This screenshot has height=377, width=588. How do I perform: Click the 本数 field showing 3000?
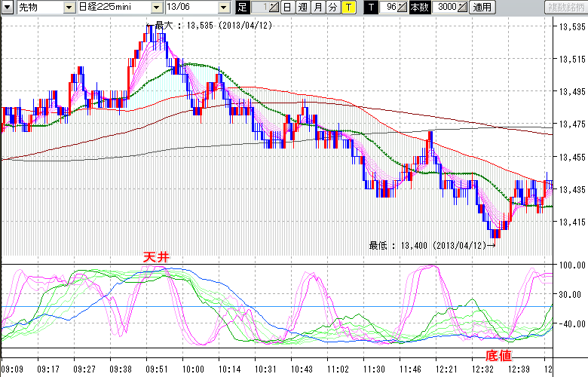pyautogui.click(x=446, y=8)
